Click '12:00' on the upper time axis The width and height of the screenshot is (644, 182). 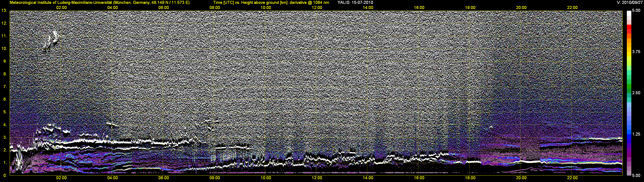point(317,7)
